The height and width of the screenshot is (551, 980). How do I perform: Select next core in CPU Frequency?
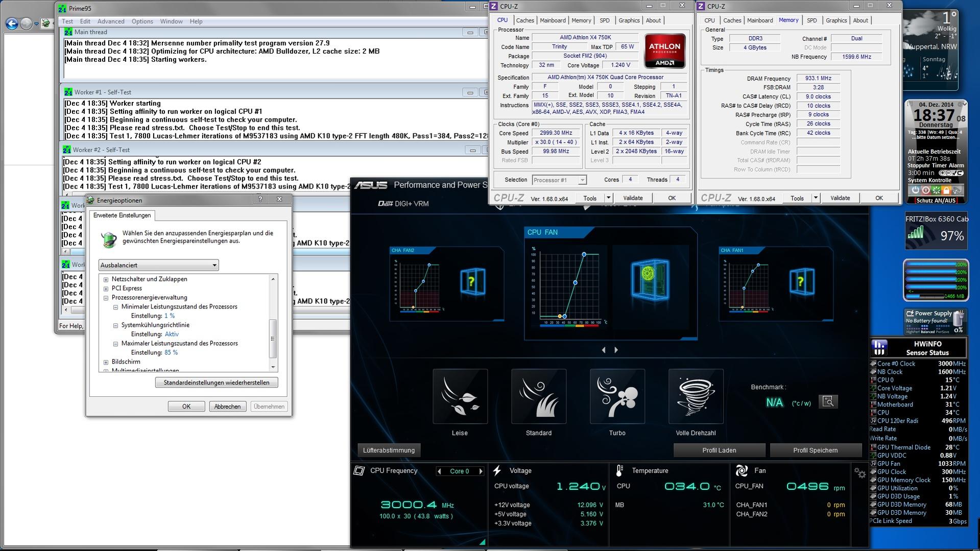(481, 471)
